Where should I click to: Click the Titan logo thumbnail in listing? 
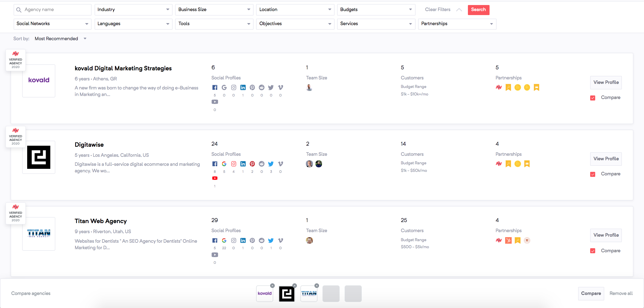point(39,234)
